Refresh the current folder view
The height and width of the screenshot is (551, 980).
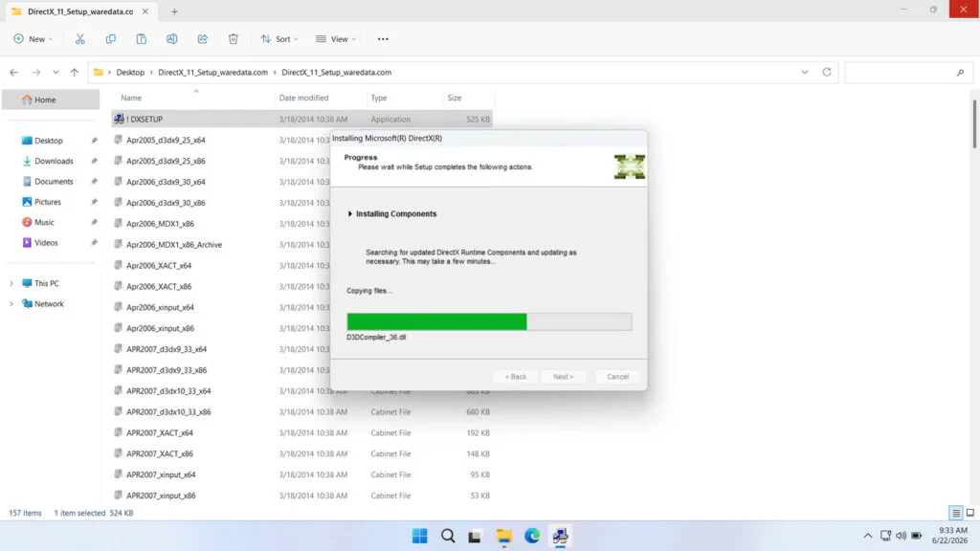click(x=826, y=73)
